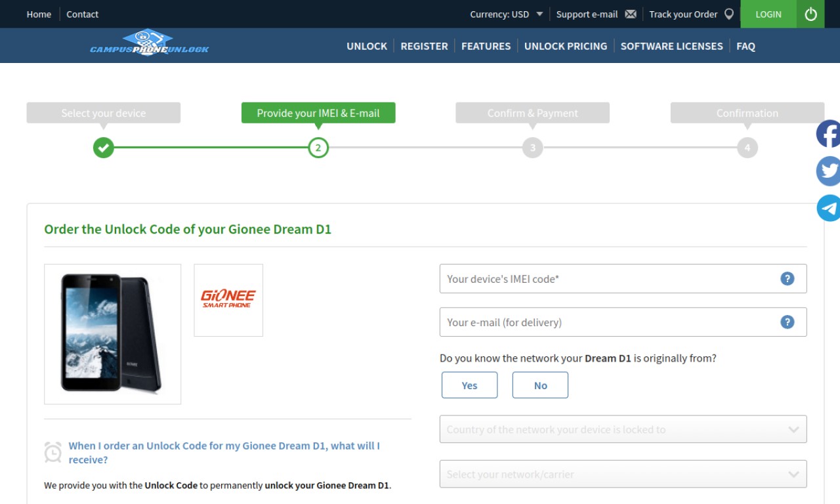Open the Facebook share icon
Viewport: 840px width, 504px height.
tap(828, 134)
